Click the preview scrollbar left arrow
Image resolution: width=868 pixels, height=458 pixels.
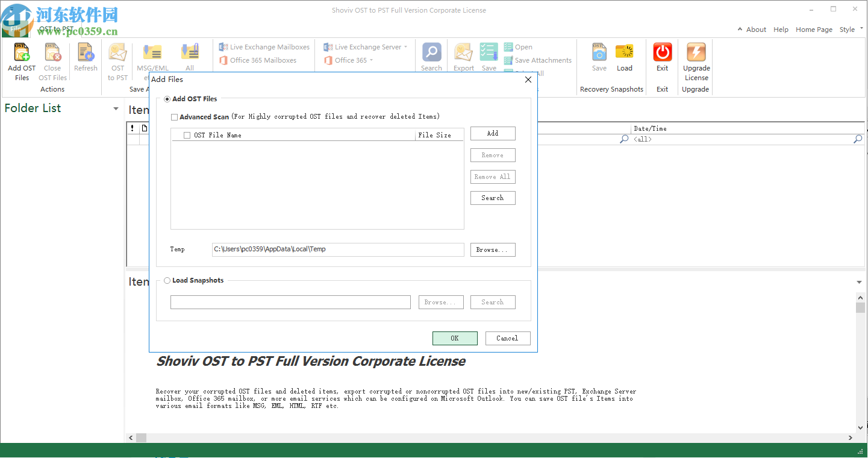pyautogui.click(x=131, y=437)
